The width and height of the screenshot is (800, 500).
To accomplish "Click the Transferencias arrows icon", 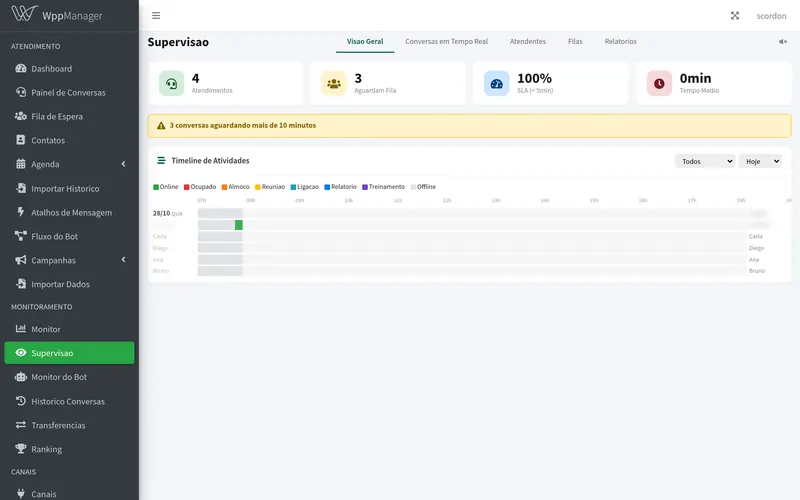I will (21, 424).
